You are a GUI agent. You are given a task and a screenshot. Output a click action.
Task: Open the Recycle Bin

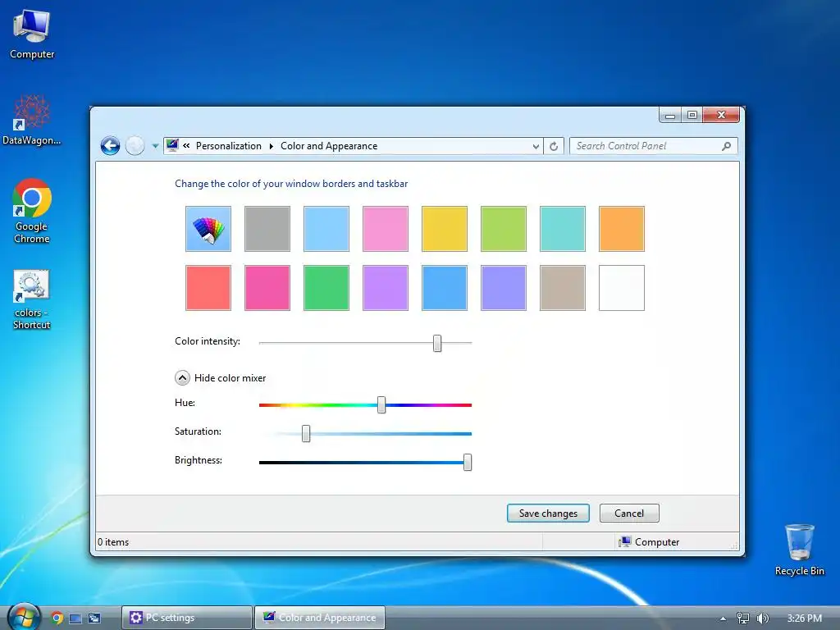point(799,550)
